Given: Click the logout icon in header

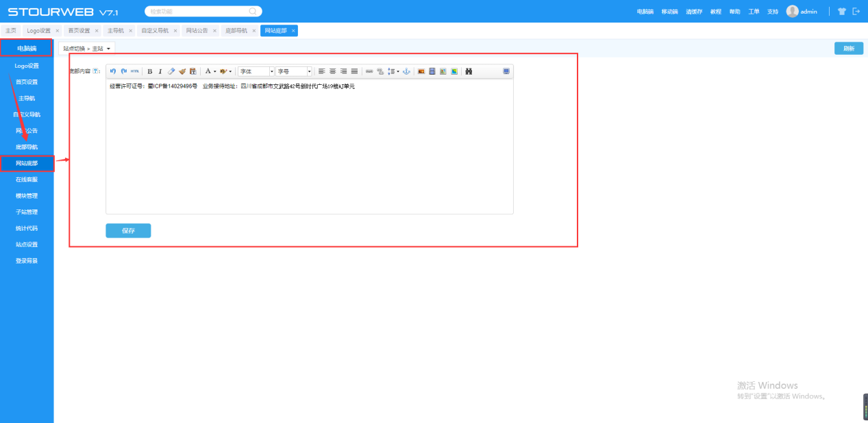Looking at the screenshot, I should (856, 12).
